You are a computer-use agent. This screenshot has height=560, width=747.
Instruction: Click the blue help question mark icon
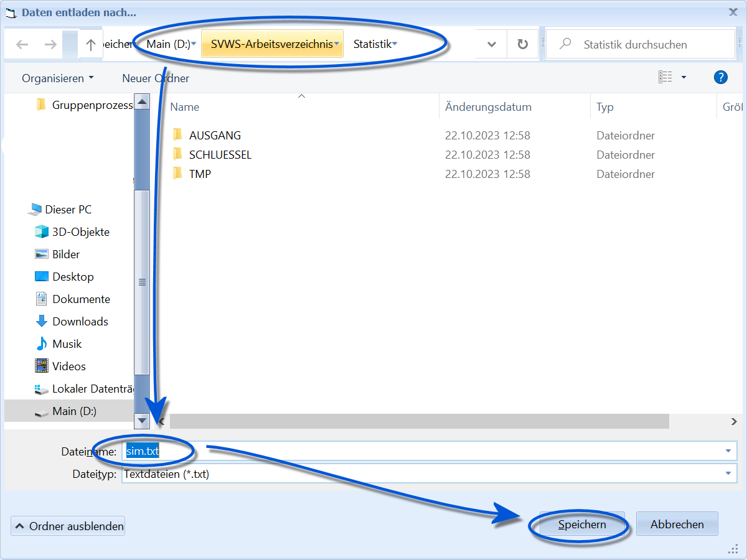click(x=720, y=77)
